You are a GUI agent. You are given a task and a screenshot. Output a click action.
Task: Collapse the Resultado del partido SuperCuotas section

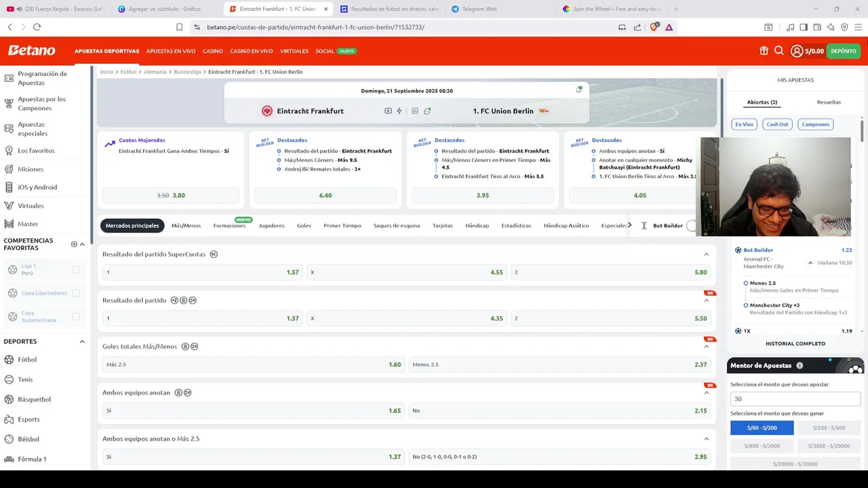706,254
